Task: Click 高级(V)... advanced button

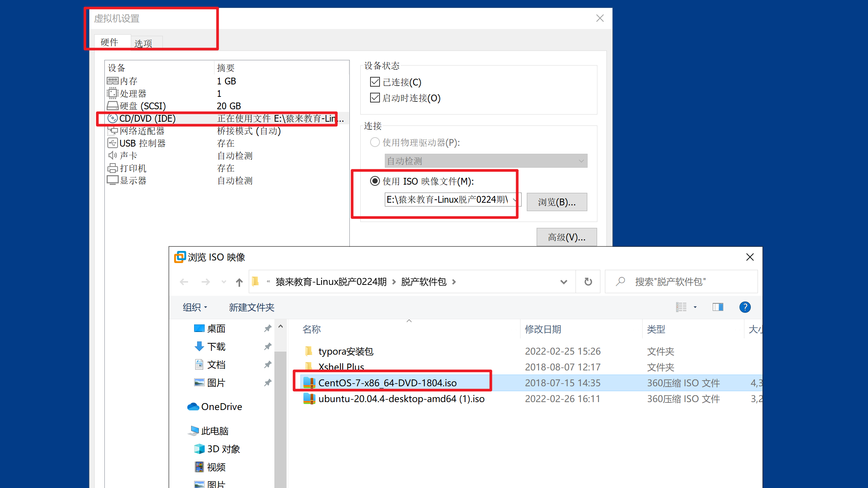Action: (566, 237)
